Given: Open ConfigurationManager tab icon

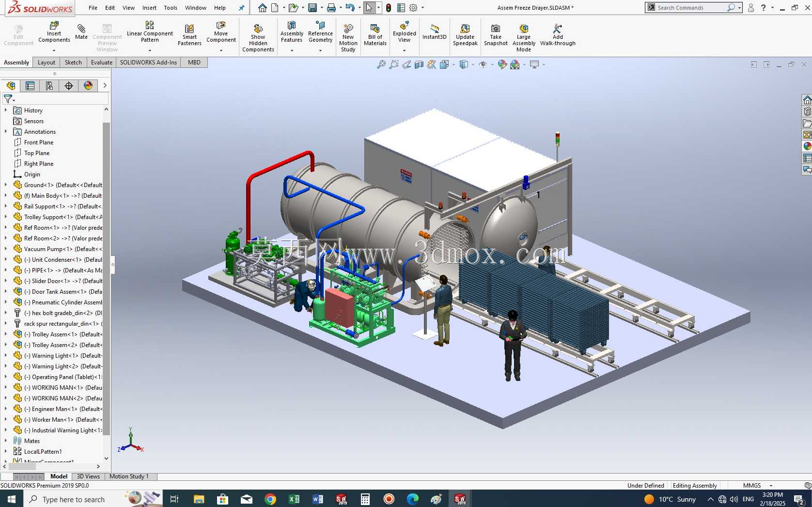Looking at the screenshot, I should (x=49, y=86).
